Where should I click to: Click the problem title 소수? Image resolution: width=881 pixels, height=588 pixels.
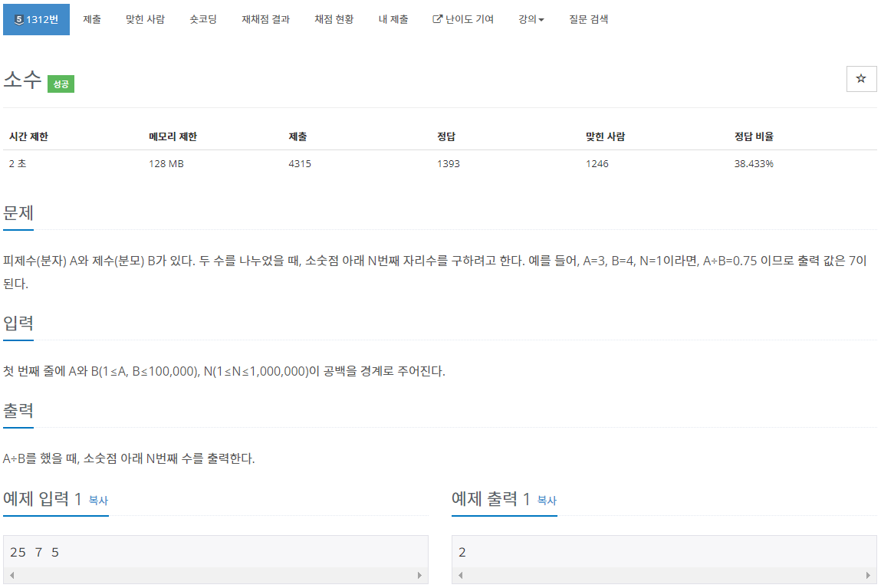coord(22,80)
